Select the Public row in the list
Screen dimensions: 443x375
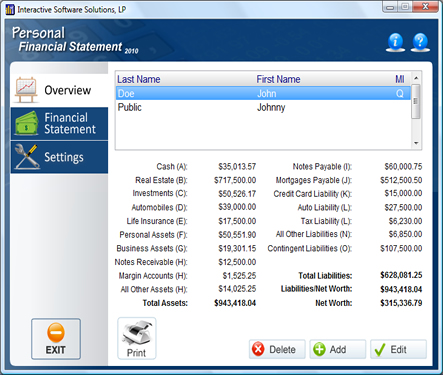(263, 107)
